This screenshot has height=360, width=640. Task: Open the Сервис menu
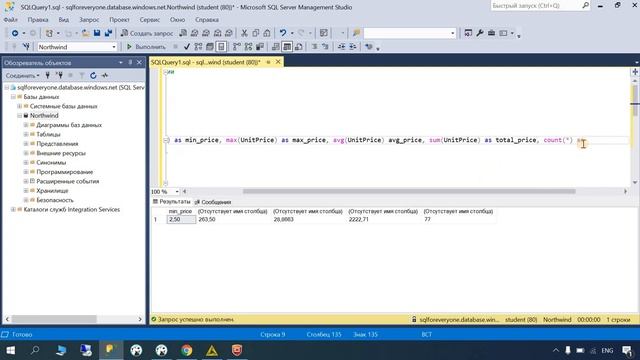149,20
